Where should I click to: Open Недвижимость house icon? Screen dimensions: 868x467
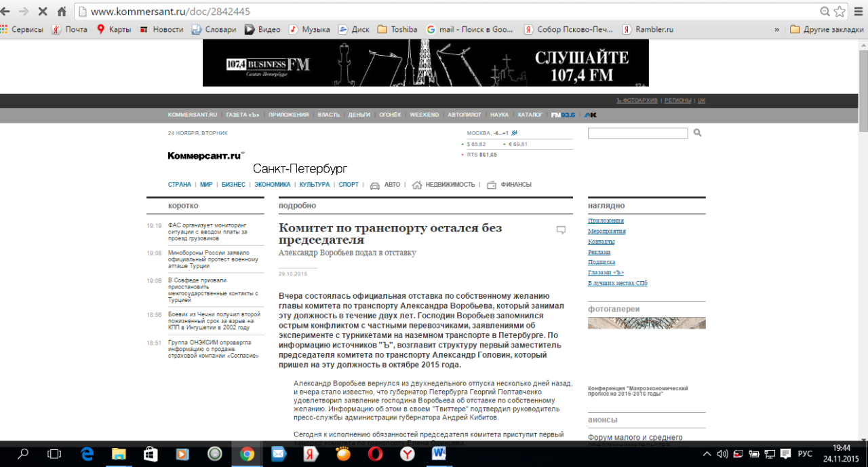pyautogui.click(x=417, y=185)
